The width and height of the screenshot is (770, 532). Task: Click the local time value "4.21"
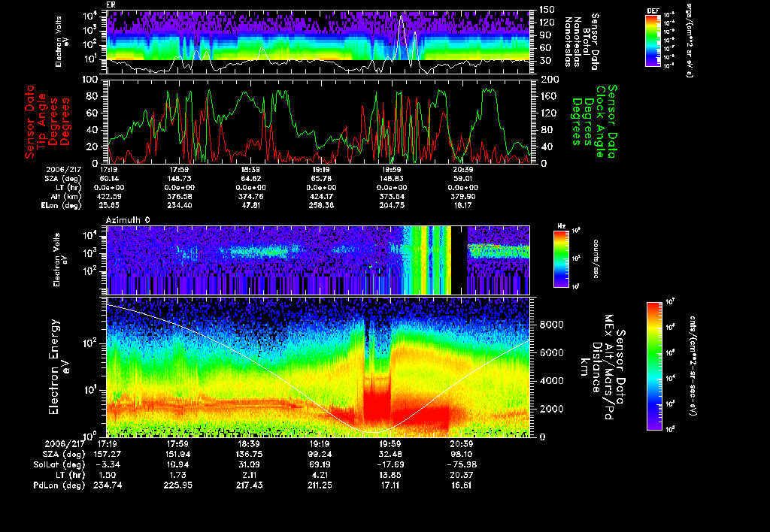tap(320, 475)
